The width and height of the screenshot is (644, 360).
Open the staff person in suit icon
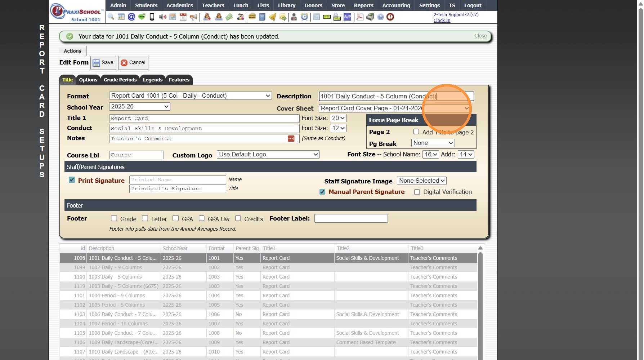tap(294, 17)
